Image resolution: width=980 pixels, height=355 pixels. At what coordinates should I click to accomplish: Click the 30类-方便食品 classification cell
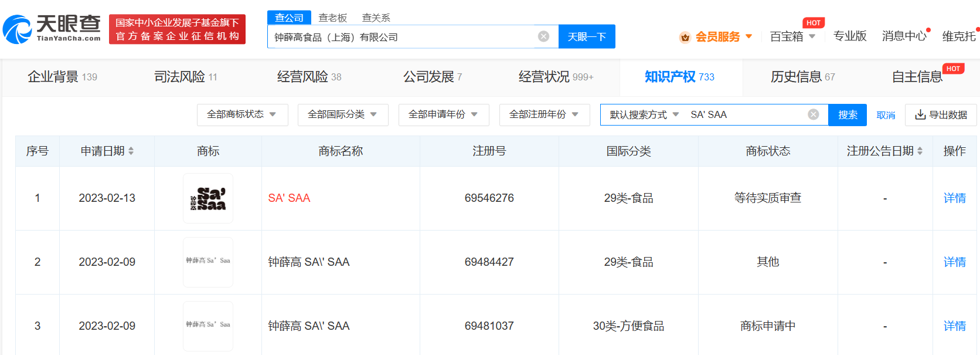click(628, 326)
